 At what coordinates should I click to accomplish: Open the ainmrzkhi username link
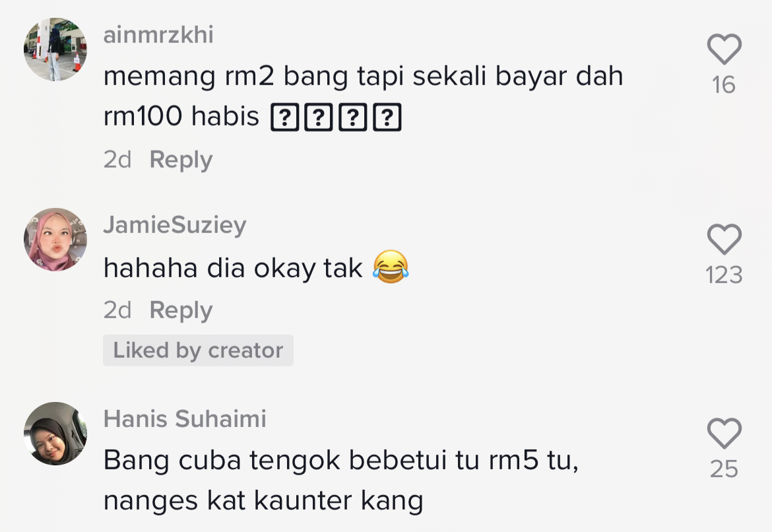(158, 35)
